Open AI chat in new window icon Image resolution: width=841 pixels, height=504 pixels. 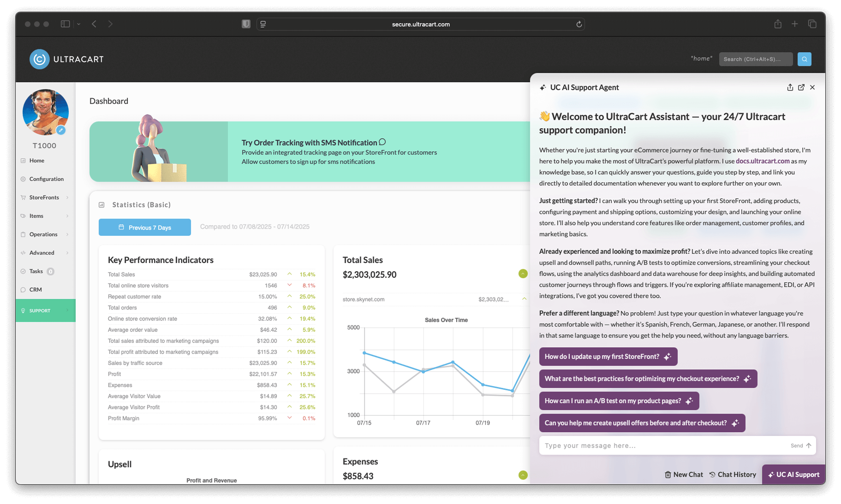(801, 87)
